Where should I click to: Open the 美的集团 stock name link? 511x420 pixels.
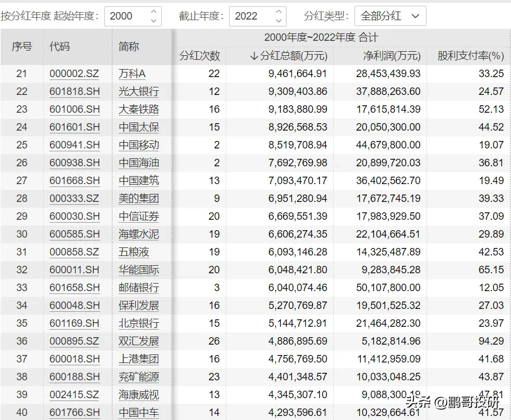click(139, 198)
